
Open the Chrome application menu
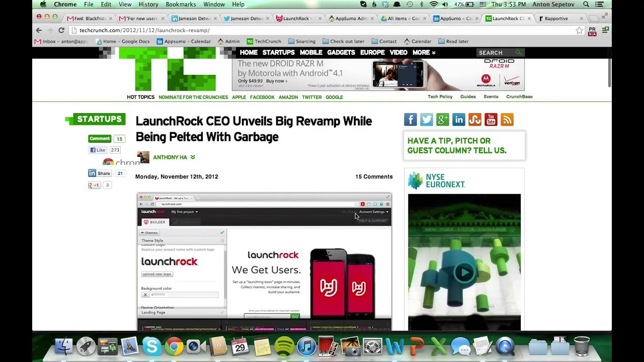(65, 5)
